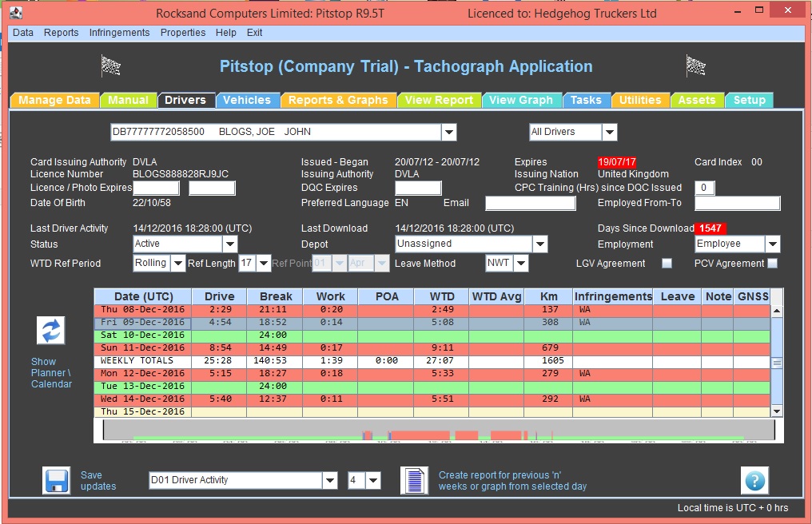The height and width of the screenshot is (524, 812).
Task: Switch to the Assets tab
Action: [x=697, y=100]
